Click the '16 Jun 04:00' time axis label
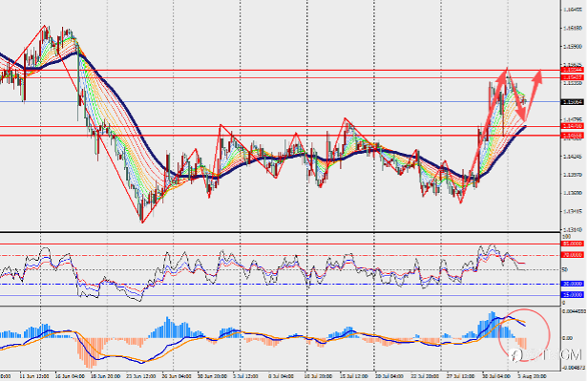The width and height of the screenshot is (588, 382). (69, 375)
